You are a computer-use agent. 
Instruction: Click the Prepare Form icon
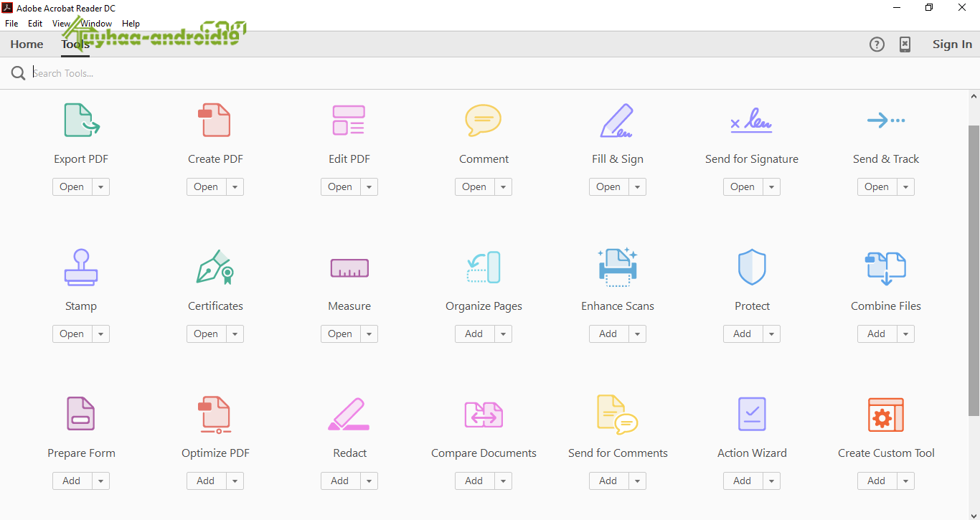81,414
